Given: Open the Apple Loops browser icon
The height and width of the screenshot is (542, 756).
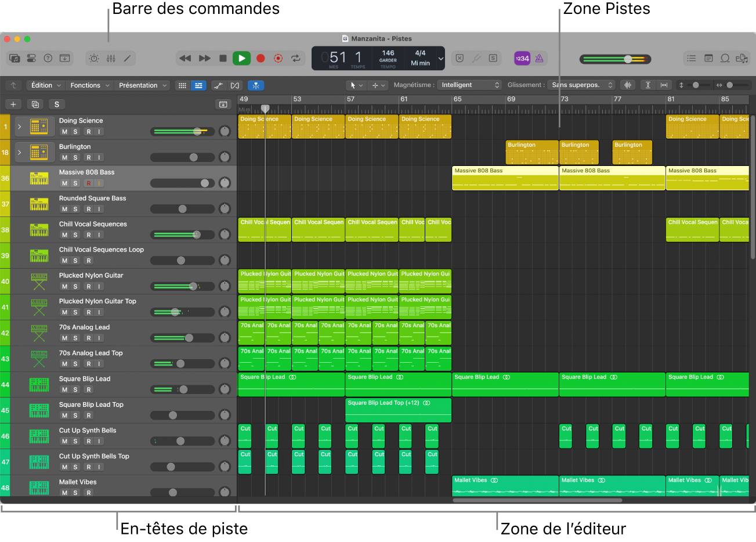Looking at the screenshot, I should (725, 58).
